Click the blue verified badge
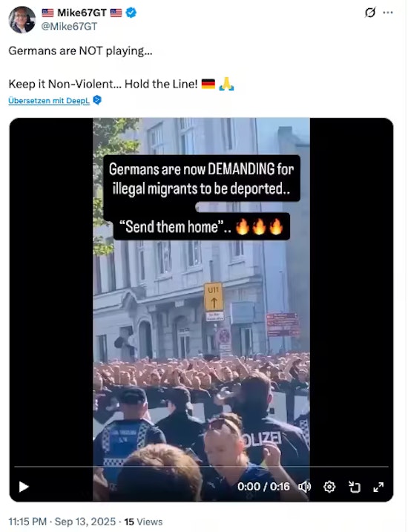The image size is (408, 532). pyautogui.click(x=131, y=13)
